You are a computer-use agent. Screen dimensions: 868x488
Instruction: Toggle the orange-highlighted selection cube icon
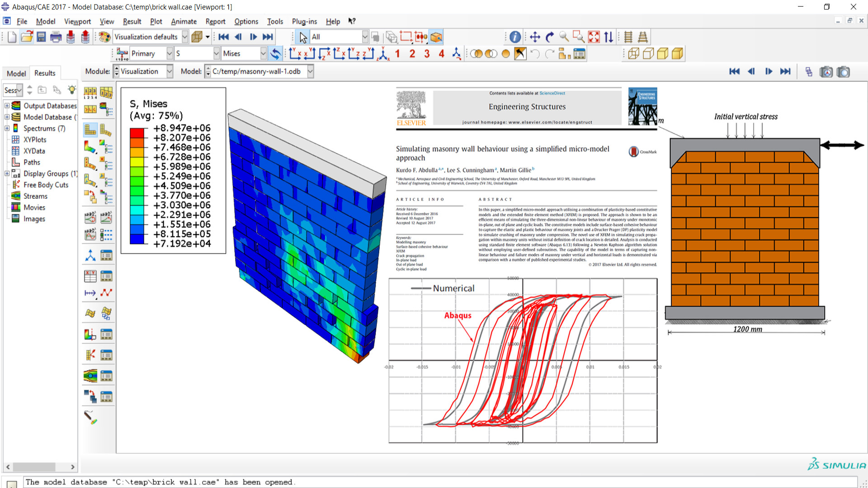[x=436, y=37]
